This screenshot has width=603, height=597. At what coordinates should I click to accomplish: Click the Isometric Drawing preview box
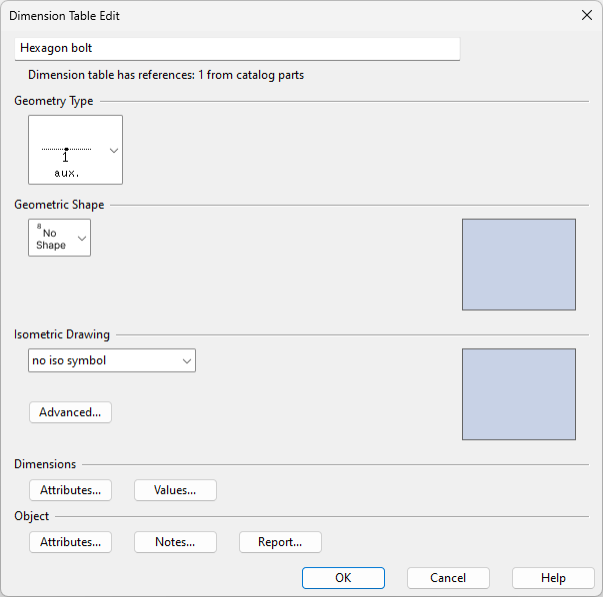pos(518,394)
